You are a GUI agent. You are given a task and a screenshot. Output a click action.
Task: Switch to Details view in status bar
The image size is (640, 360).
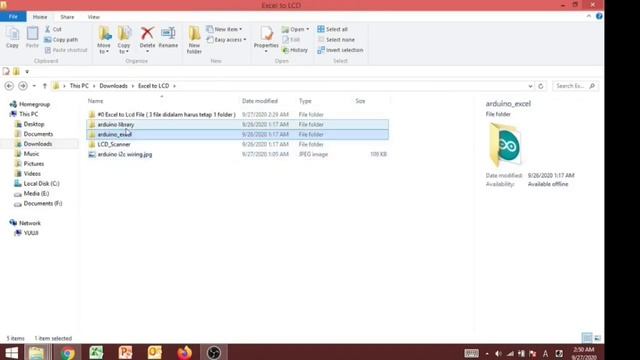tap(587, 338)
